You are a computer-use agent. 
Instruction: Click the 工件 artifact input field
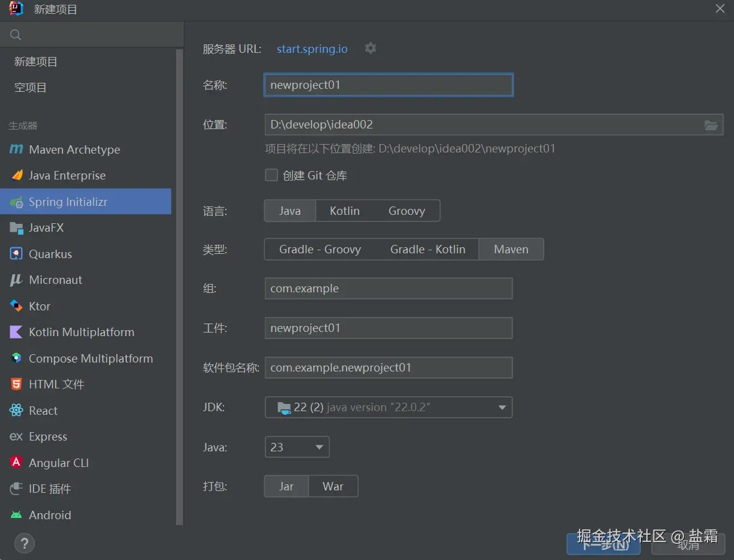(x=389, y=328)
